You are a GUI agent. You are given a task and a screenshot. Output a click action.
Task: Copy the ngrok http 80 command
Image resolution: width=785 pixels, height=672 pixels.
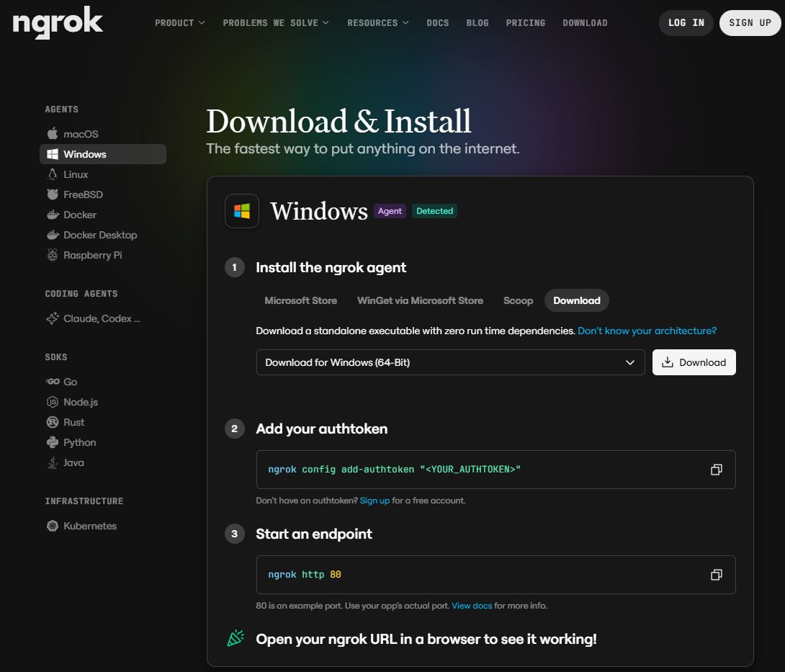point(717,574)
